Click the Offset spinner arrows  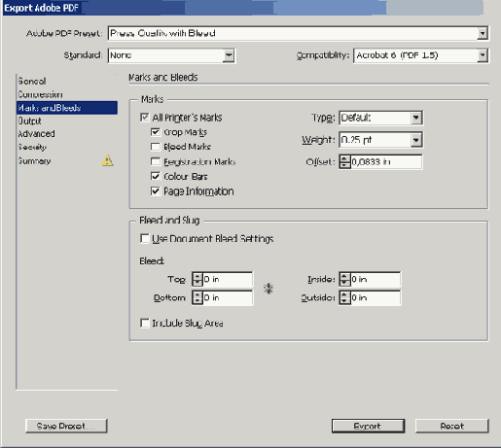[x=344, y=161]
